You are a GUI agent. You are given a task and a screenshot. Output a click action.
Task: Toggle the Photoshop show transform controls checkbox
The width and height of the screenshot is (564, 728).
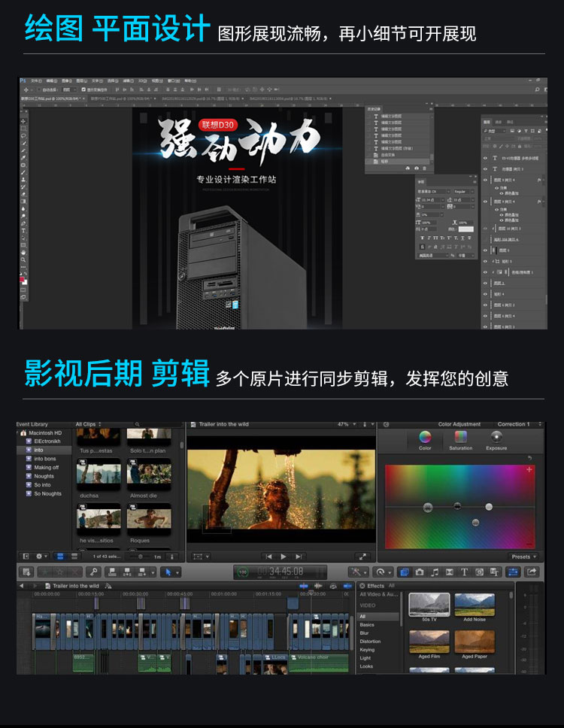[x=83, y=89]
